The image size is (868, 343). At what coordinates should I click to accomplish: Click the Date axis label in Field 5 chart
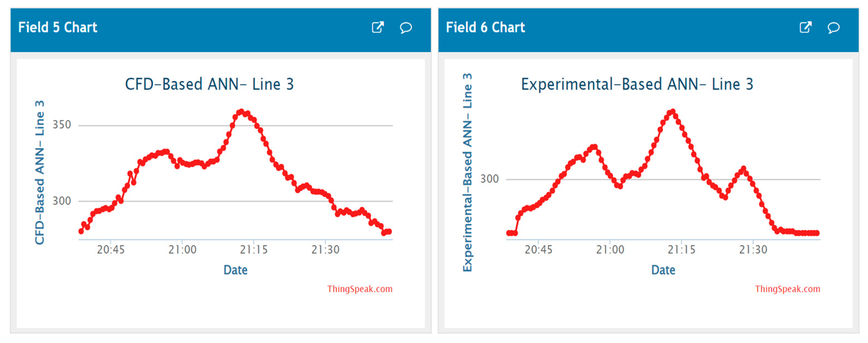click(x=236, y=270)
